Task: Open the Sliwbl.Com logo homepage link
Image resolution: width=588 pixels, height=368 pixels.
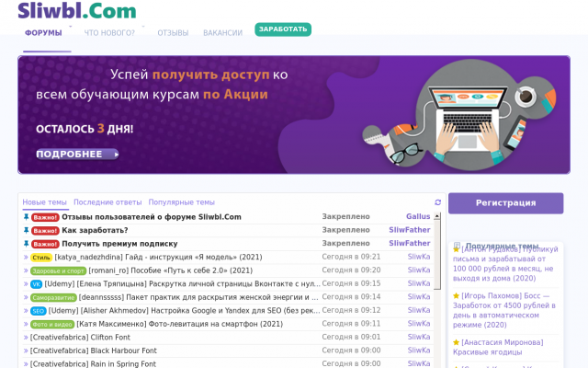Action: [77, 10]
